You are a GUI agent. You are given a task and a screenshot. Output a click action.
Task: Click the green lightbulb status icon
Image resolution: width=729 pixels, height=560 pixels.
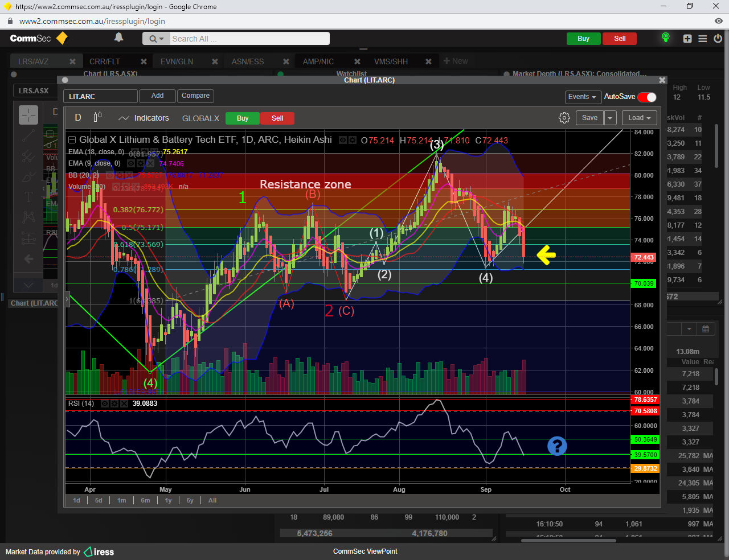(x=665, y=38)
